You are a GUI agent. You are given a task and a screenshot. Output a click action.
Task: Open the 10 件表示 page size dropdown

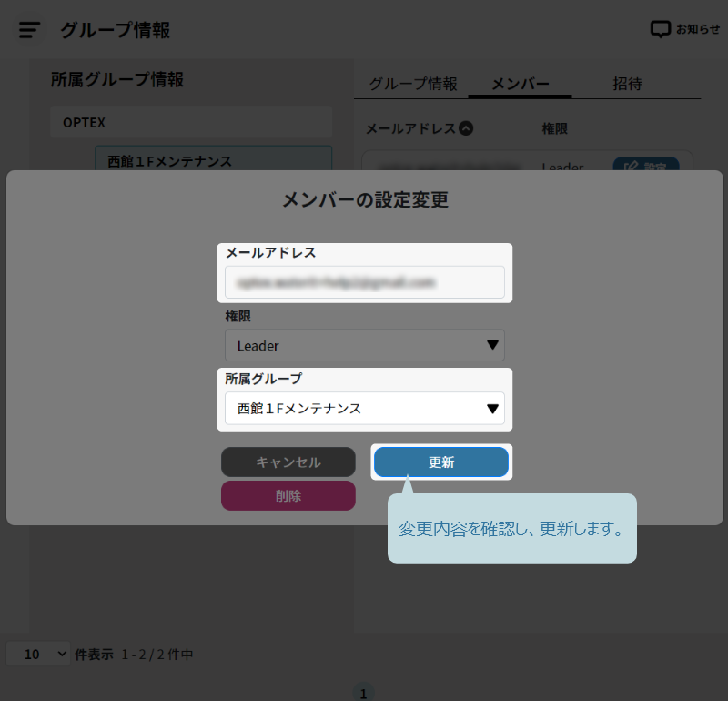[38, 654]
